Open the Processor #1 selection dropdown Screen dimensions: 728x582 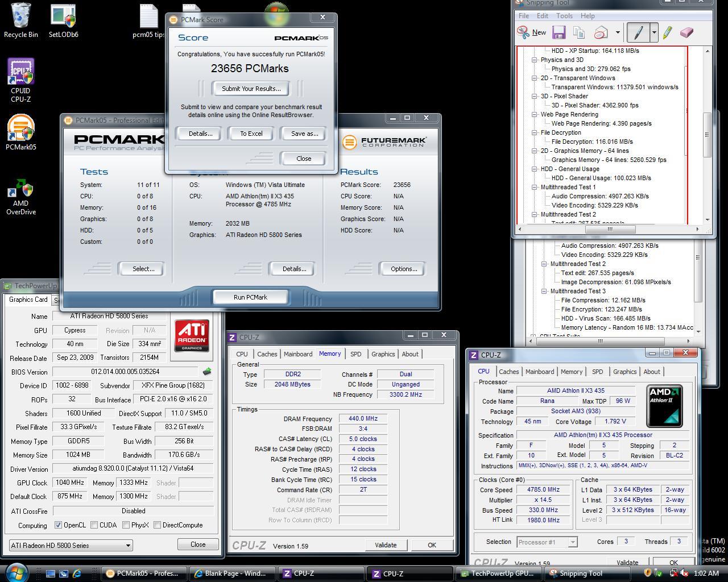(x=547, y=542)
